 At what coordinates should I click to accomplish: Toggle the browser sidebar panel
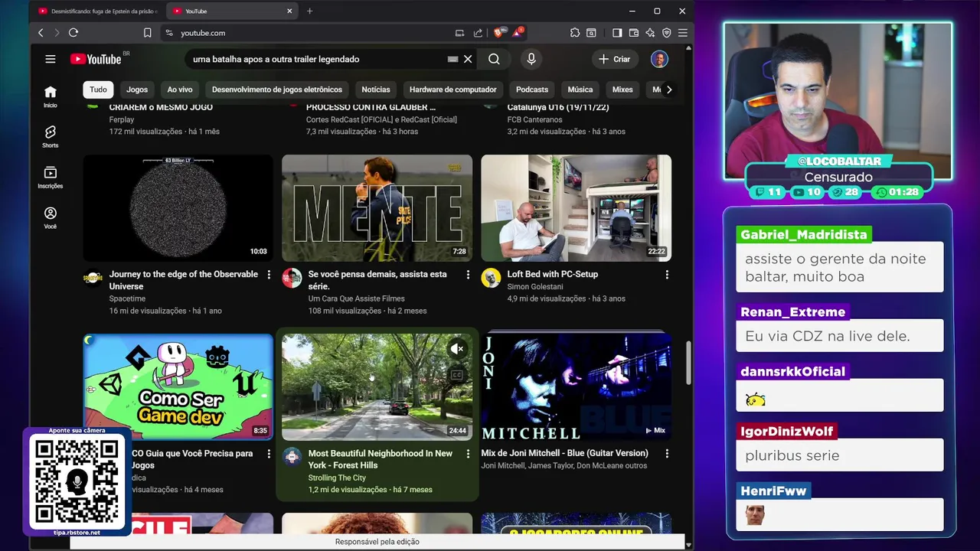tap(617, 33)
